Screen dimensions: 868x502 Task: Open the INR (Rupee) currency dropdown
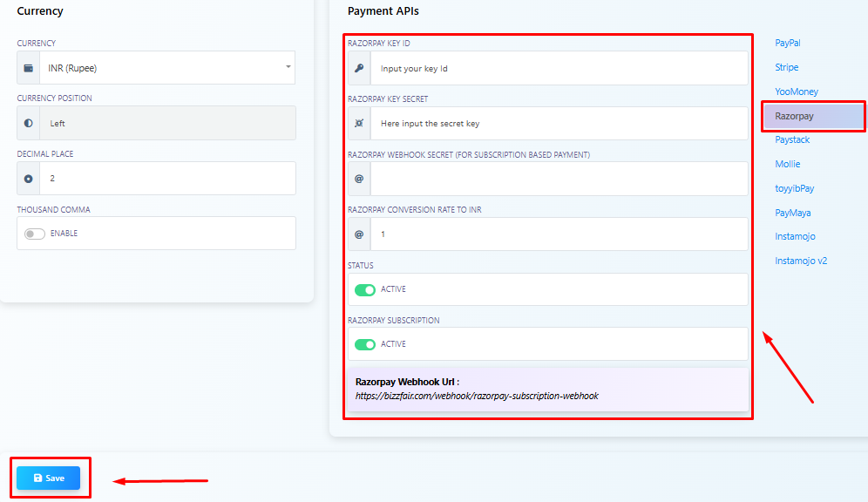pos(167,67)
